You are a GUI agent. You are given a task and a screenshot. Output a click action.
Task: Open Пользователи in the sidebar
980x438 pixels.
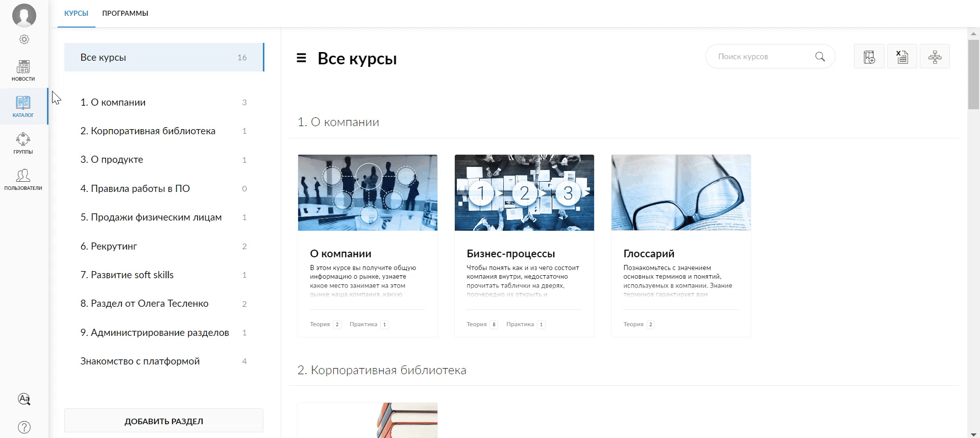pyautogui.click(x=23, y=180)
